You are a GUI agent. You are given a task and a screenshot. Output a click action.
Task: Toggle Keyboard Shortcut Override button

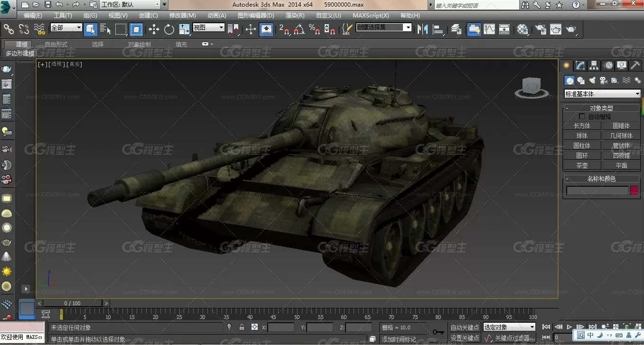[266, 29]
